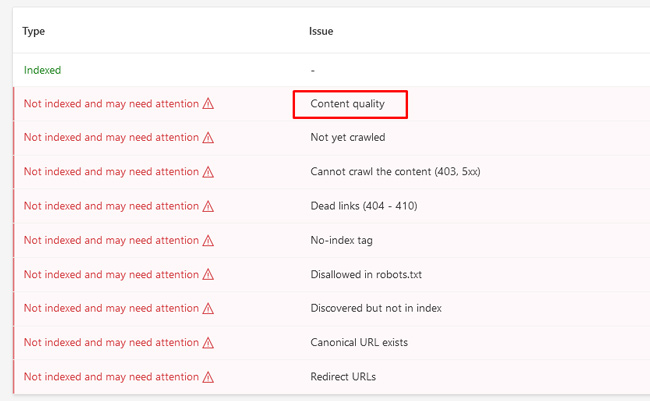
Task: Click the Issue column header
Action: 321,31
